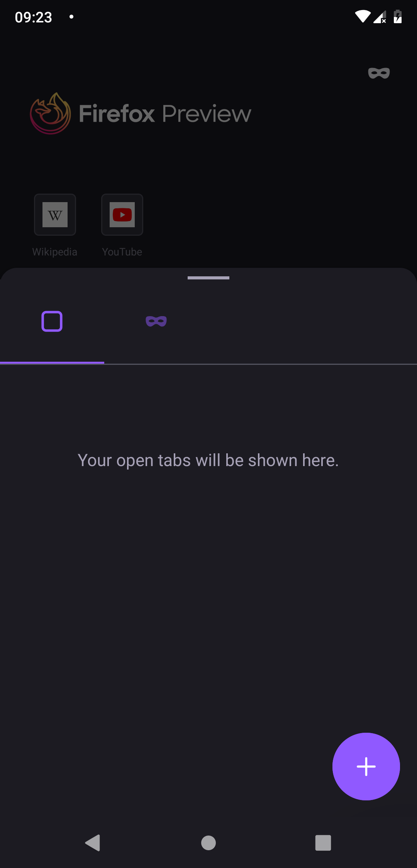Screen dimensions: 417x868
Task: Switch to the private tabs mask tab
Action: point(156,322)
